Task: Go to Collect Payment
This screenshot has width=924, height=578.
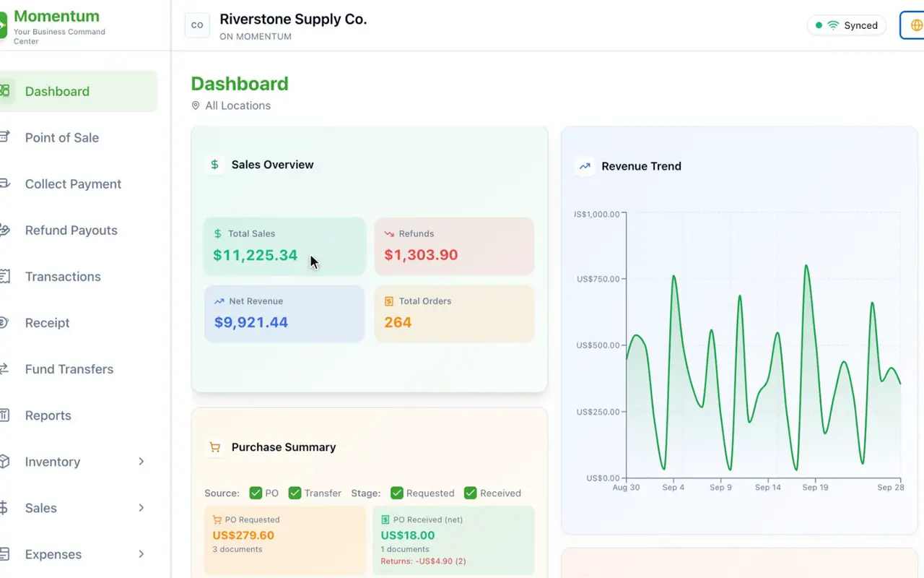Action: 78,184
